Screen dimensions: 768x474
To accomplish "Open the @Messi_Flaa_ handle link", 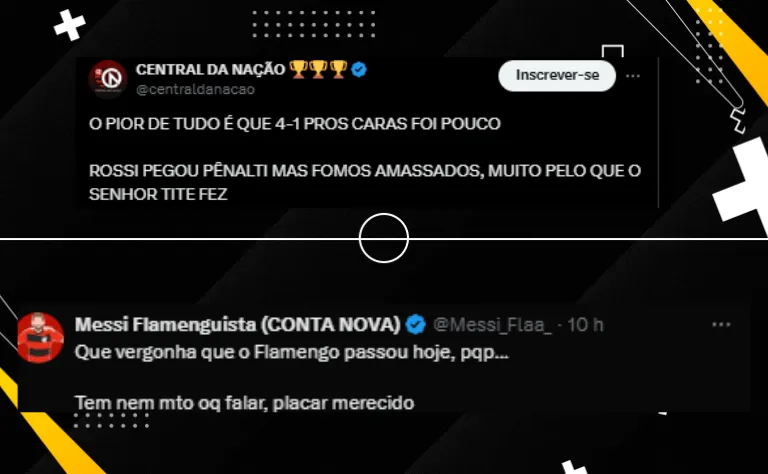I will (492, 325).
